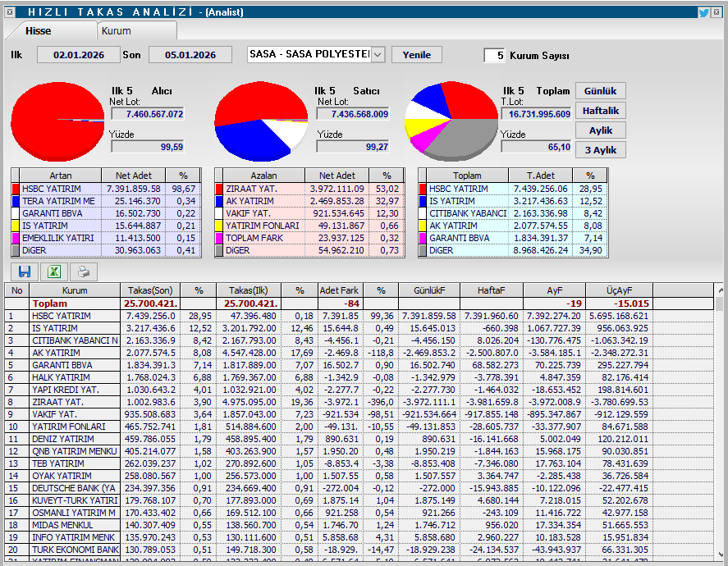Open the SASA stock selection dropdown
728x566 pixels.
378,55
